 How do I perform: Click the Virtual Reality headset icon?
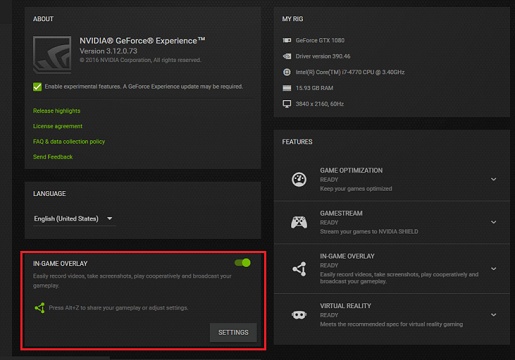pos(299,315)
